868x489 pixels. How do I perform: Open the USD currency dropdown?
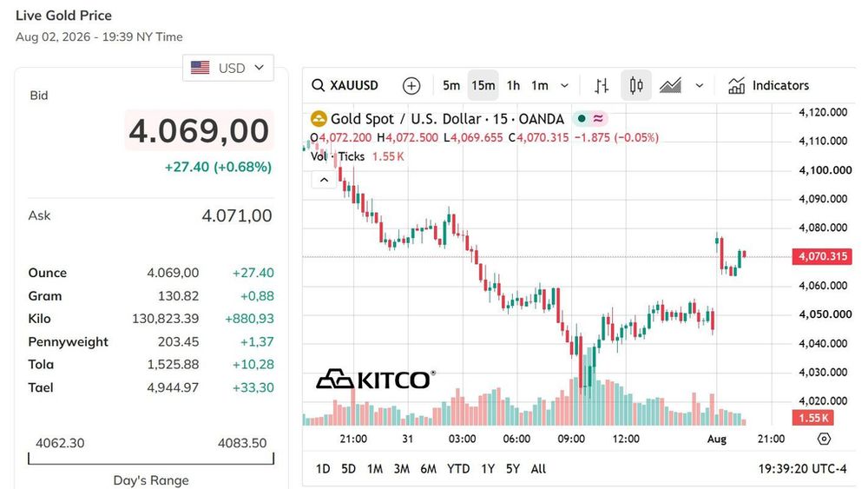(228, 68)
